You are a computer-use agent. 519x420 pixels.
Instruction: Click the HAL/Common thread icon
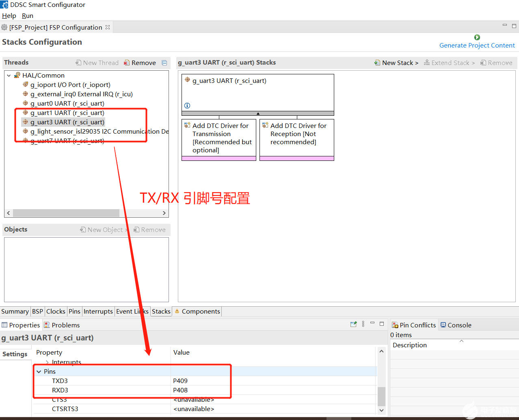click(x=17, y=75)
